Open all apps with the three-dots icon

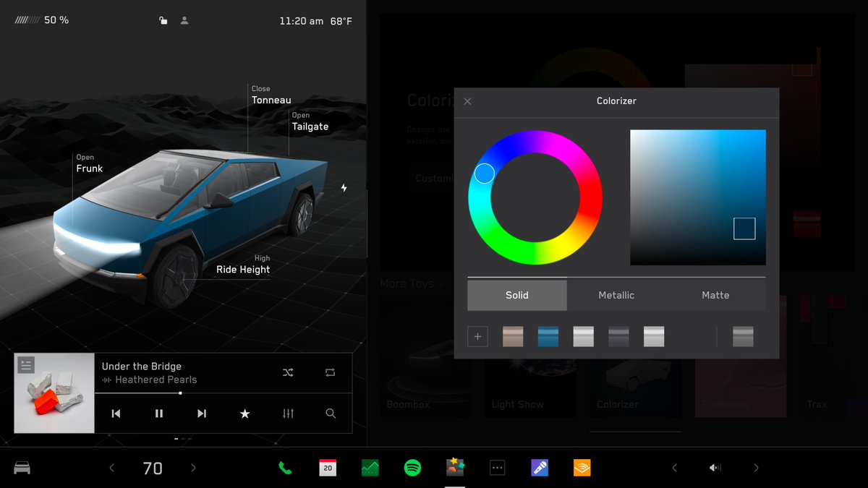[497, 468]
